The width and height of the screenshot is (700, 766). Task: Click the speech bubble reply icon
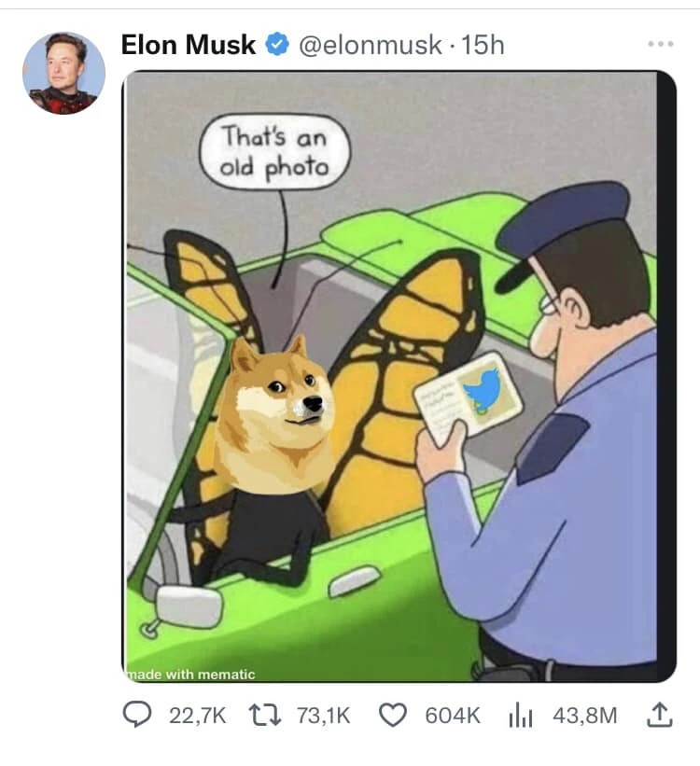click(136, 716)
